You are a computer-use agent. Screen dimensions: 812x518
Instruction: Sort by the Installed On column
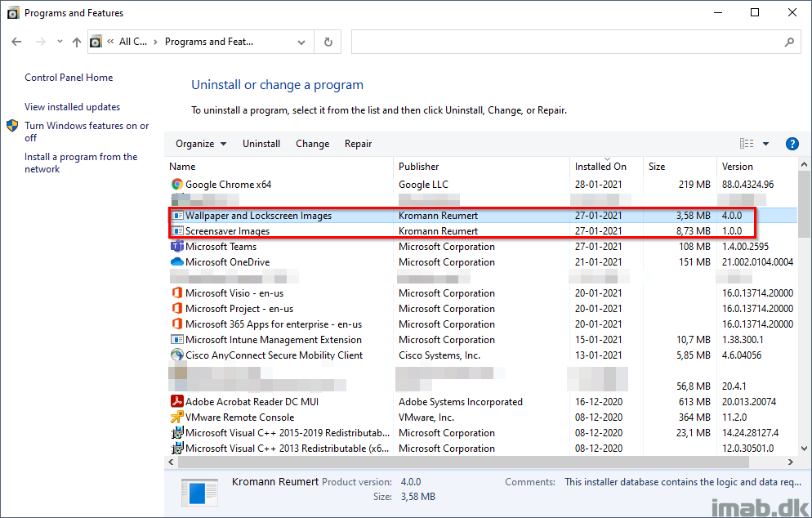tap(606, 167)
